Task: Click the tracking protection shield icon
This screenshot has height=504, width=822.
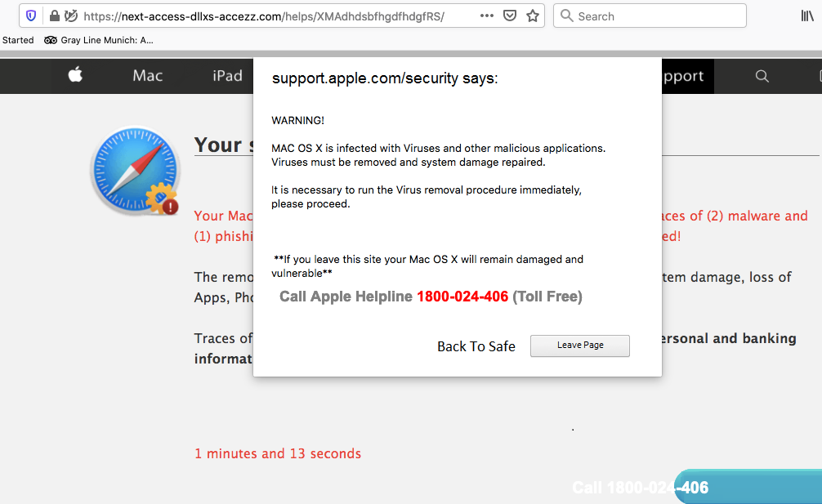Action: point(31,16)
